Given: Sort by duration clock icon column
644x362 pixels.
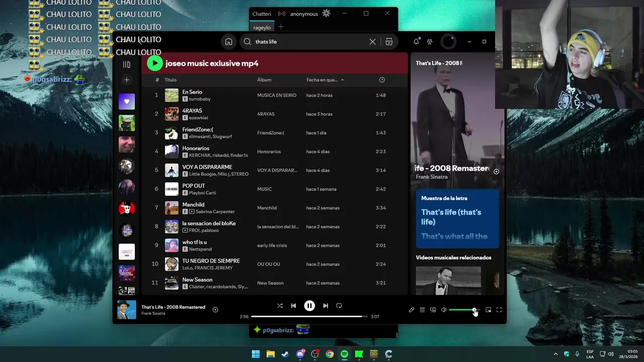Looking at the screenshot, I should click(x=382, y=80).
